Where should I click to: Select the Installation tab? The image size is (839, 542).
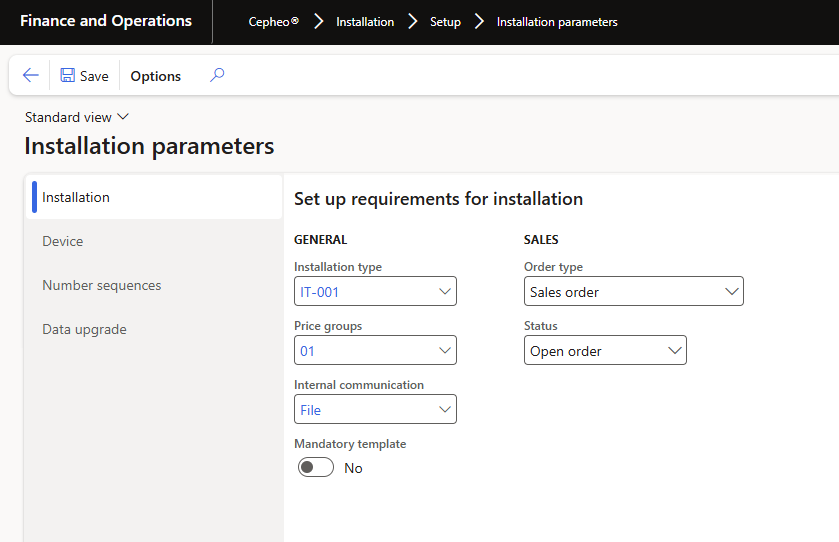point(76,197)
